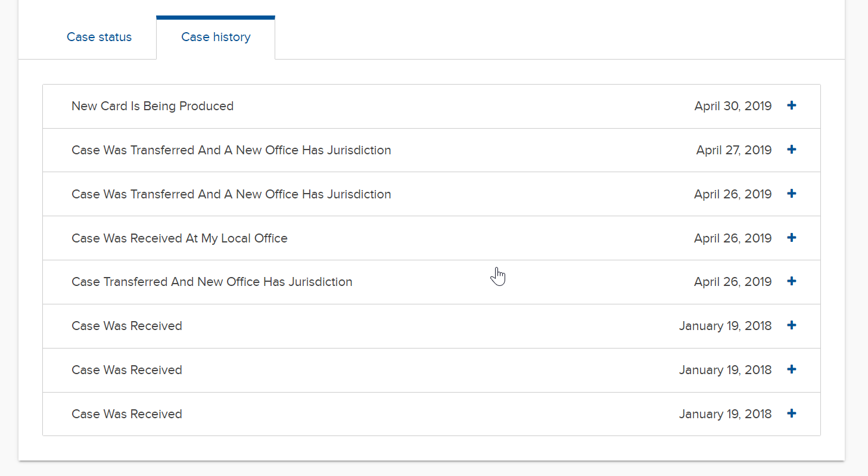This screenshot has width=868, height=476.
Task: Expand Case Was Received At My Local Office title
Action: point(179,238)
